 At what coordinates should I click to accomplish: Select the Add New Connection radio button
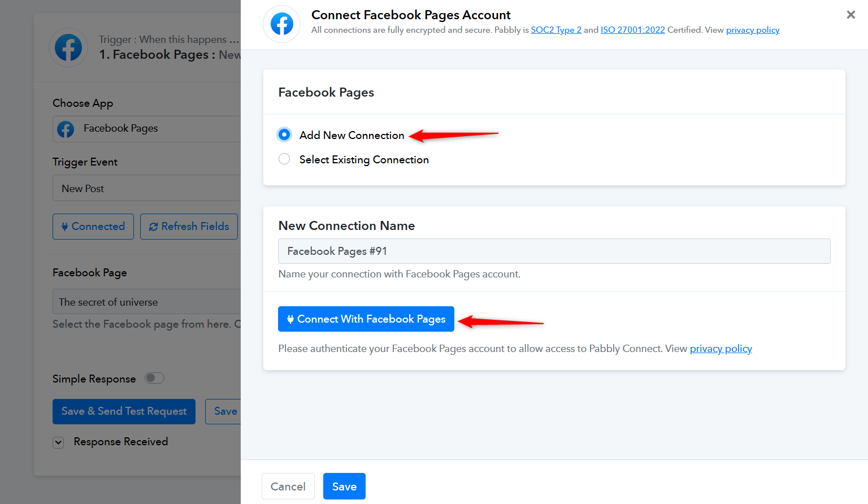coord(284,134)
